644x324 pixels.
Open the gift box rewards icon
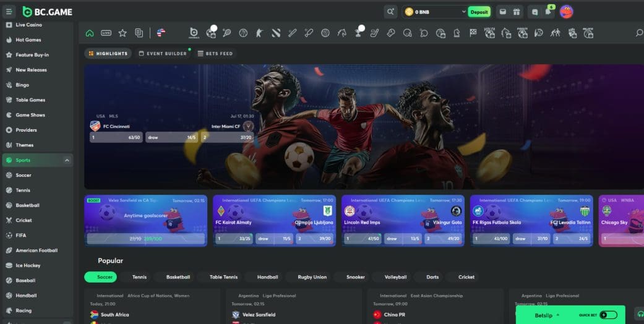(517, 12)
